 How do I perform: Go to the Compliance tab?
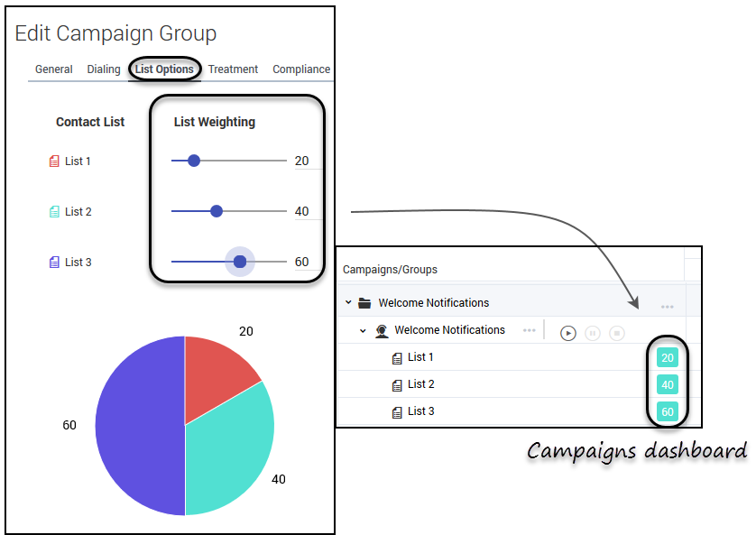(x=301, y=69)
